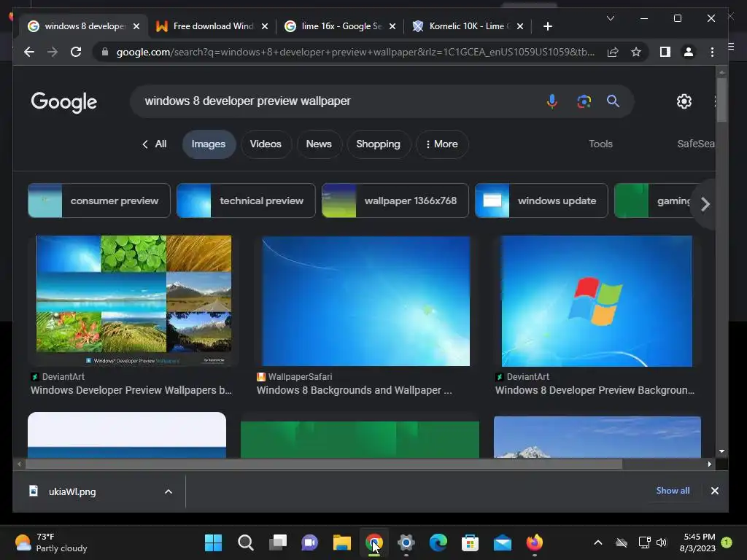Select the Videos search filter
The height and width of the screenshot is (560, 747).
(266, 144)
